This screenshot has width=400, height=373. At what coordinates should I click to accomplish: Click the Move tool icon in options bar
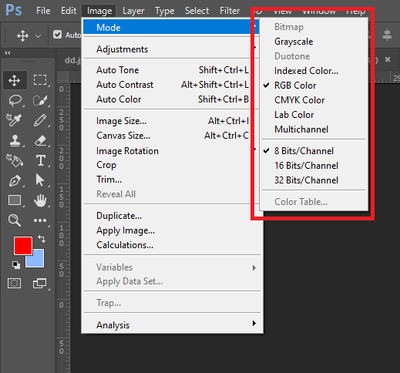23,35
